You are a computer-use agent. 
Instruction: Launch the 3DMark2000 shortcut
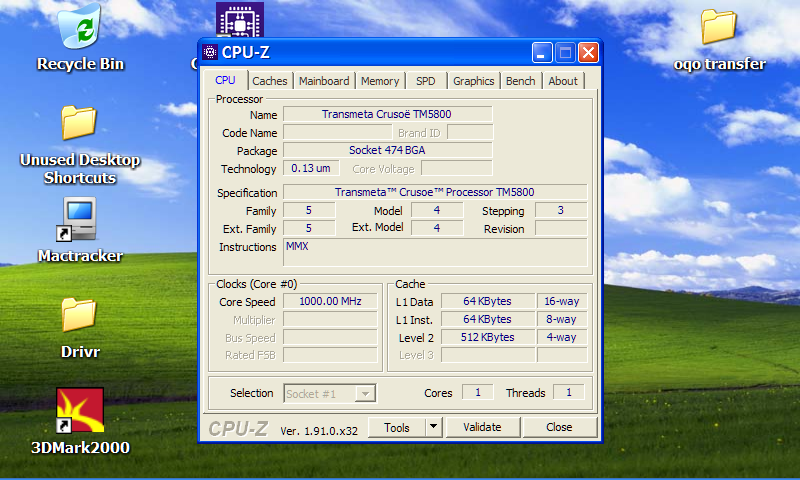(80, 410)
